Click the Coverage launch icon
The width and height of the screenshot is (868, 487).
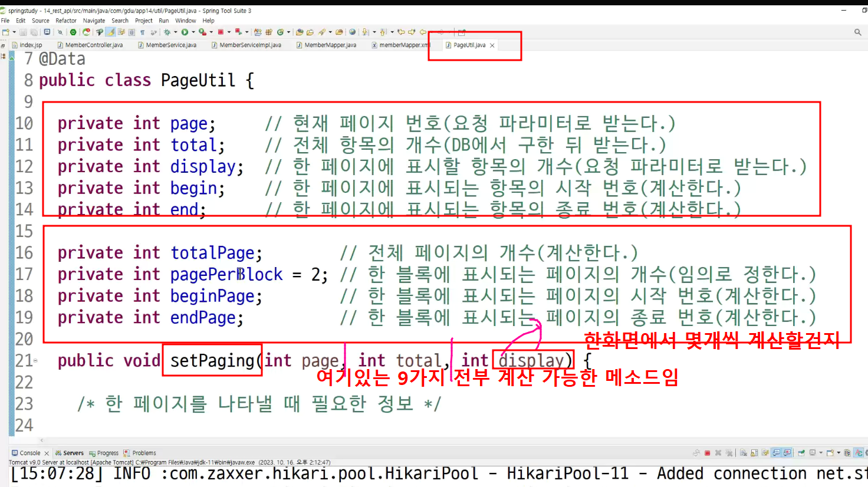(x=202, y=32)
